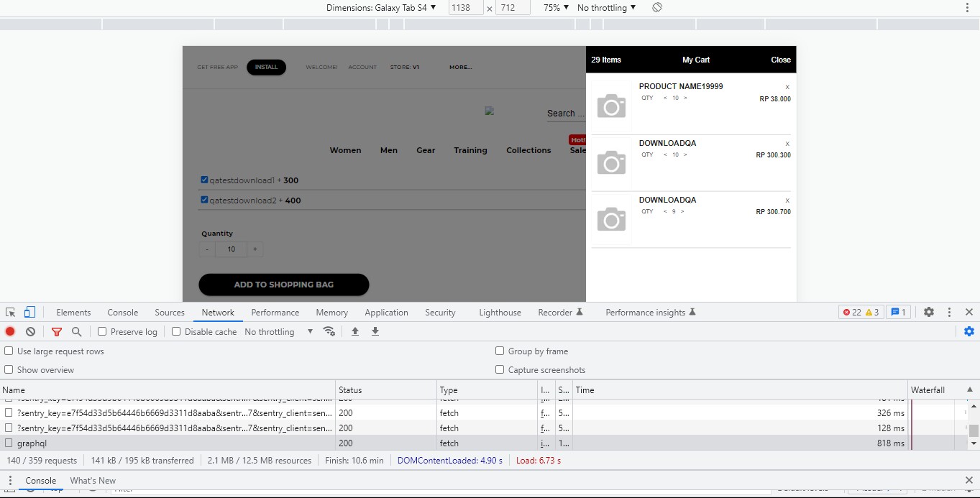The height and width of the screenshot is (498, 980).
Task: Click camera image of RP 300.700 item
Action: (x=611, y=219)
